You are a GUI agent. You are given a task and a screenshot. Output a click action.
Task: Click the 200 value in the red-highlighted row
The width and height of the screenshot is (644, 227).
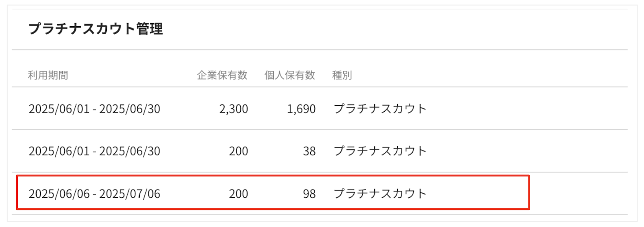[238, 194]
